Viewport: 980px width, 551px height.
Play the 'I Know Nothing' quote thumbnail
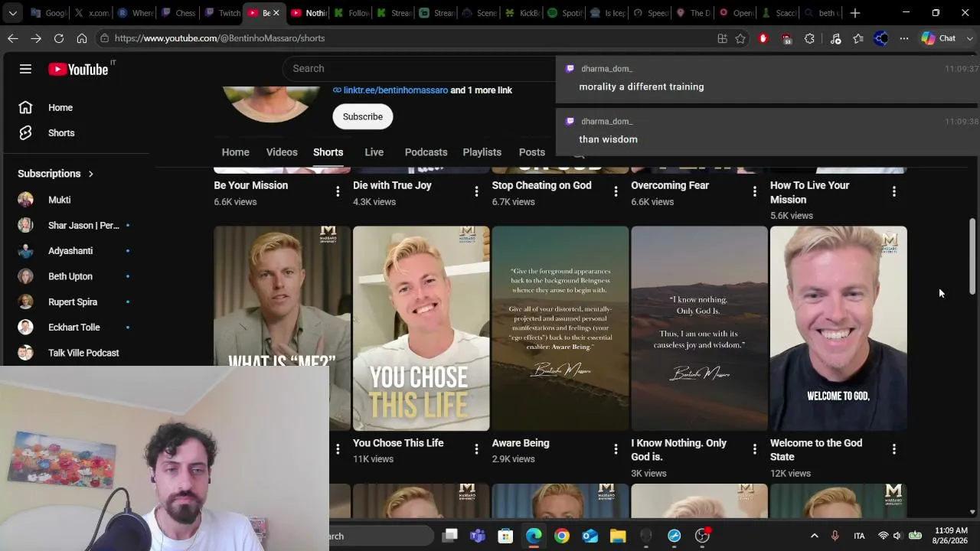699,328
